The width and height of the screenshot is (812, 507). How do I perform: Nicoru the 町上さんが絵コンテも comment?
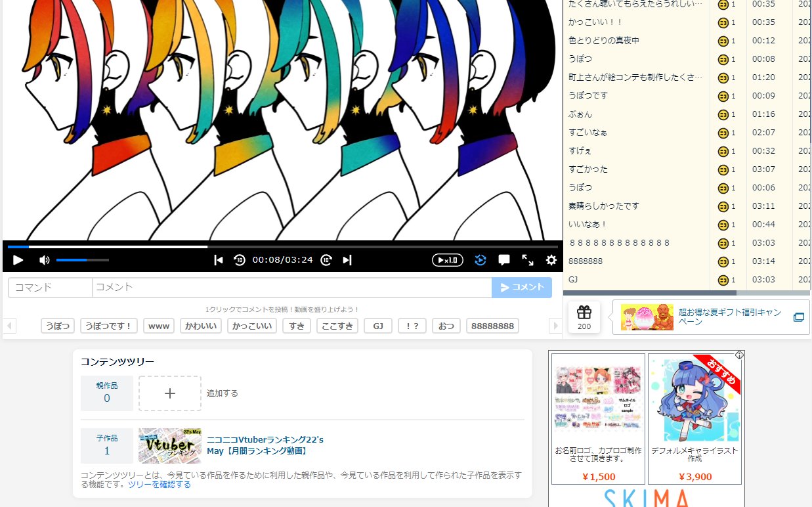click(723, 77)
